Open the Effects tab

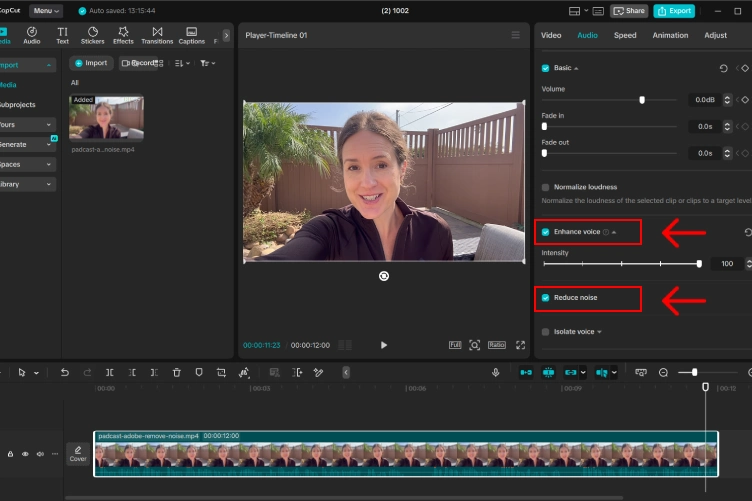123,35
